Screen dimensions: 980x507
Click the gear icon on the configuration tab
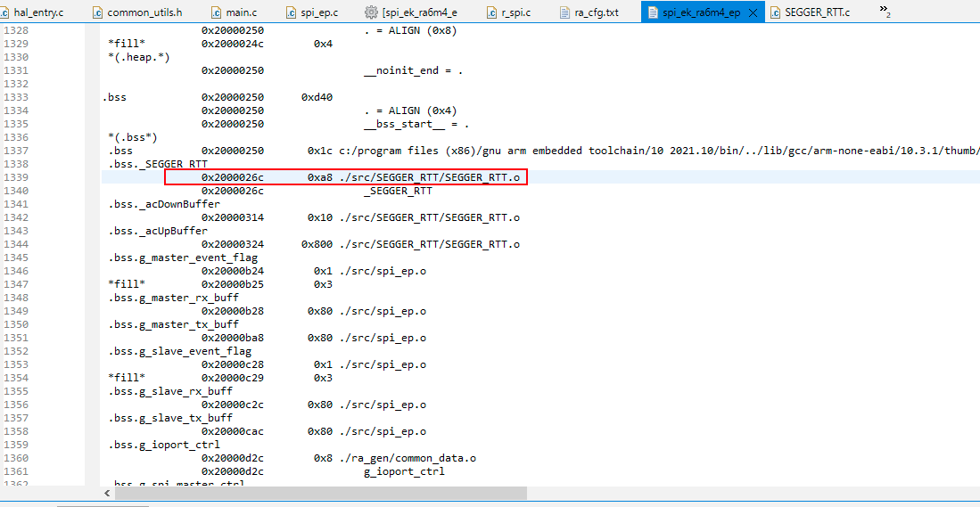pyautogui.click(x=373, y=12)
